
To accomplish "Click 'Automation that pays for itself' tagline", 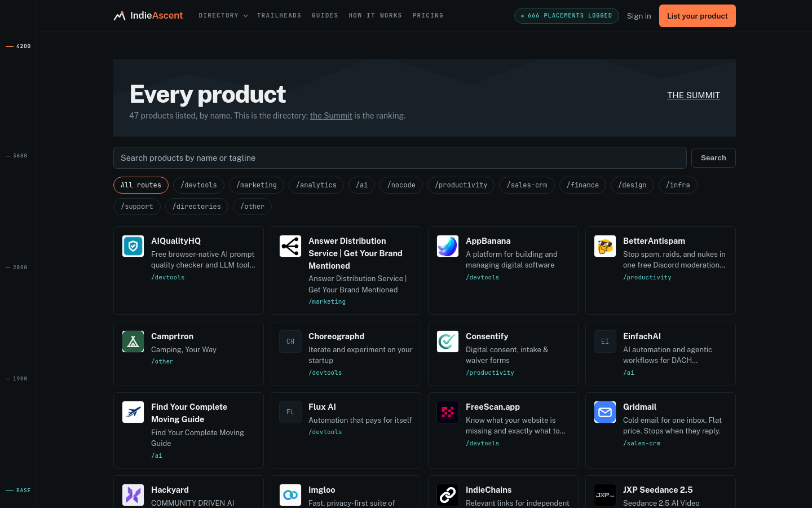I will point(360,421).
